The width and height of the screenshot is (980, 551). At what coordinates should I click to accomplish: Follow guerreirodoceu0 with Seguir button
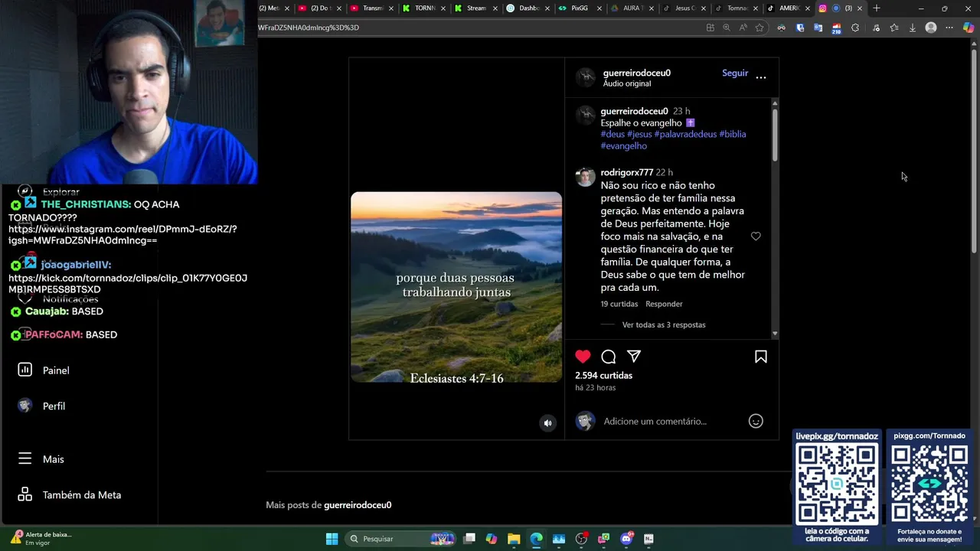pyautogui.click(x=735, y=73)
